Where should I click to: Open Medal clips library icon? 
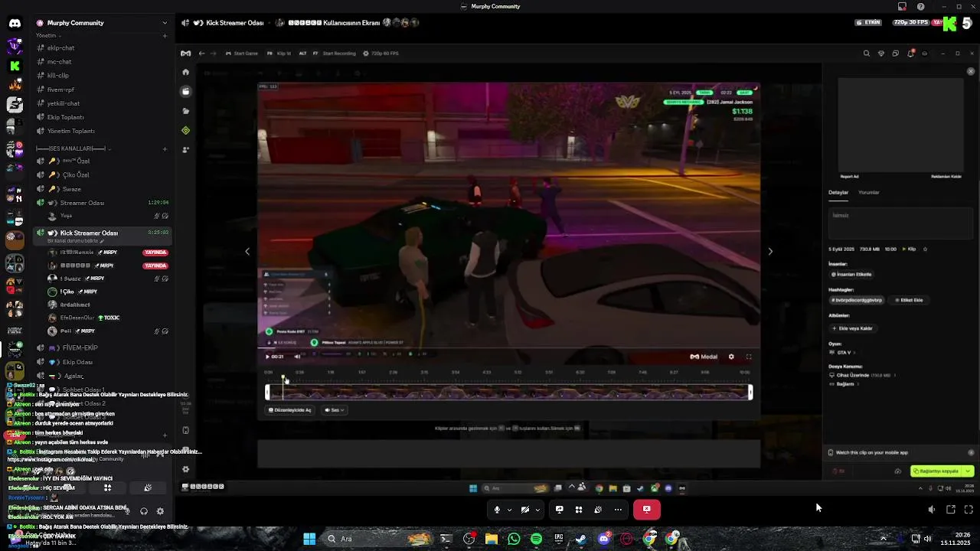185,91
